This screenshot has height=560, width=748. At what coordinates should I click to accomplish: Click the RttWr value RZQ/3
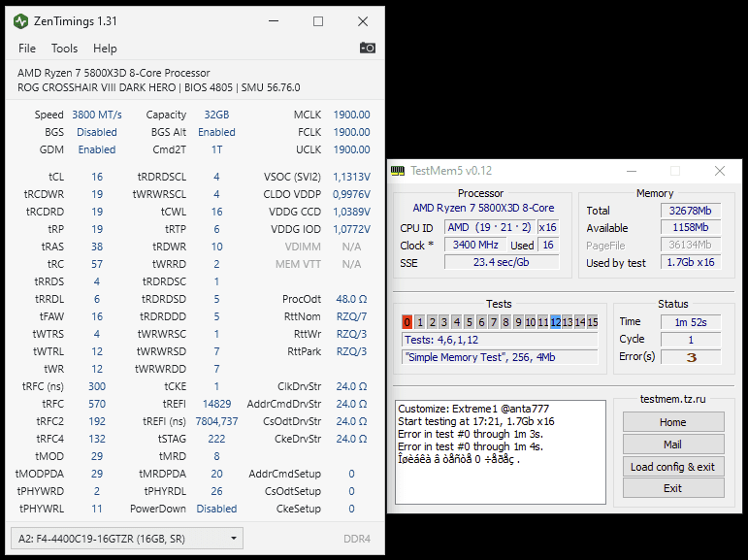tap(351, 334)
